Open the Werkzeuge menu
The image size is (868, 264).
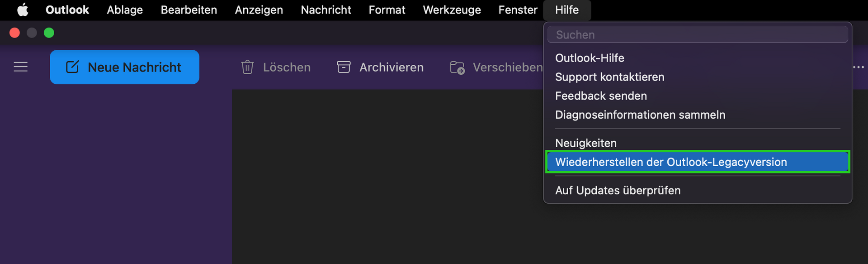point(452,10)
